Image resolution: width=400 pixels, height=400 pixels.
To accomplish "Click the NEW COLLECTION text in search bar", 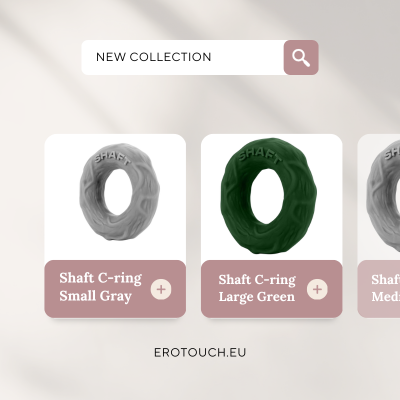I will pos(154,57).
